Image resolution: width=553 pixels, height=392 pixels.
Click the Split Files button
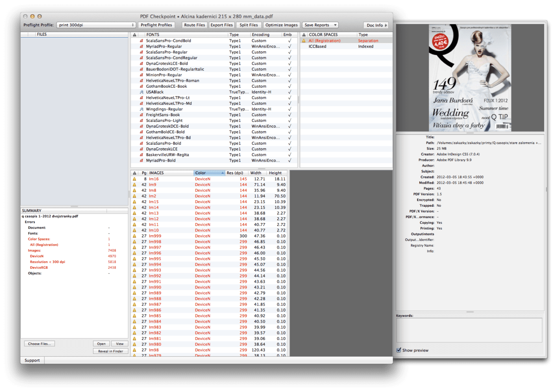pyautogui.click(x=248, y=25)
